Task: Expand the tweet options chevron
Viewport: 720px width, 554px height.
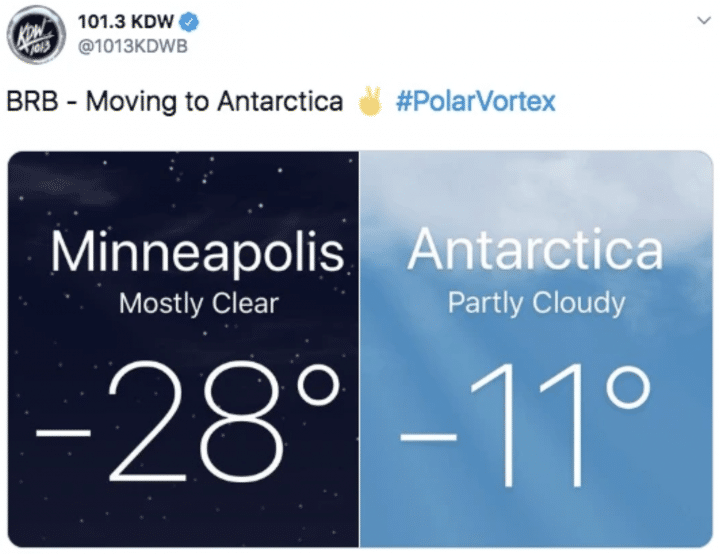Action: 698,21
